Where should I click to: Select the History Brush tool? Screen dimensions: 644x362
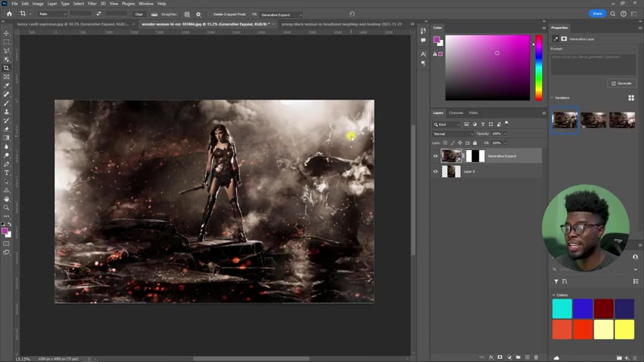[x=6, y=121]
